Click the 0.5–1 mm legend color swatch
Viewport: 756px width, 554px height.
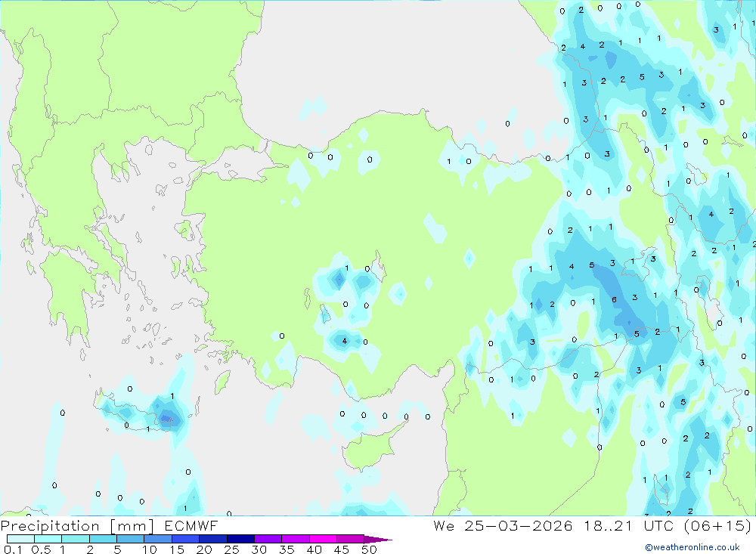(48, 539)
